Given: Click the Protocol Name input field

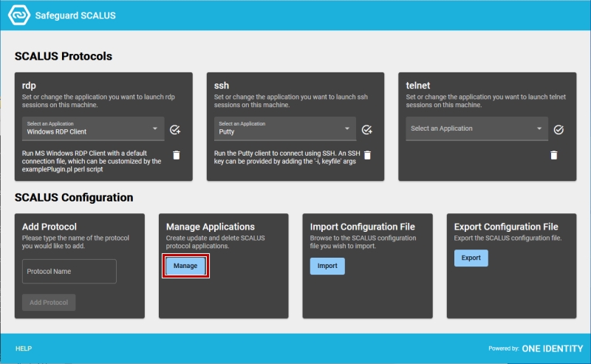Looking at the screenshot, I should [69, 271].
